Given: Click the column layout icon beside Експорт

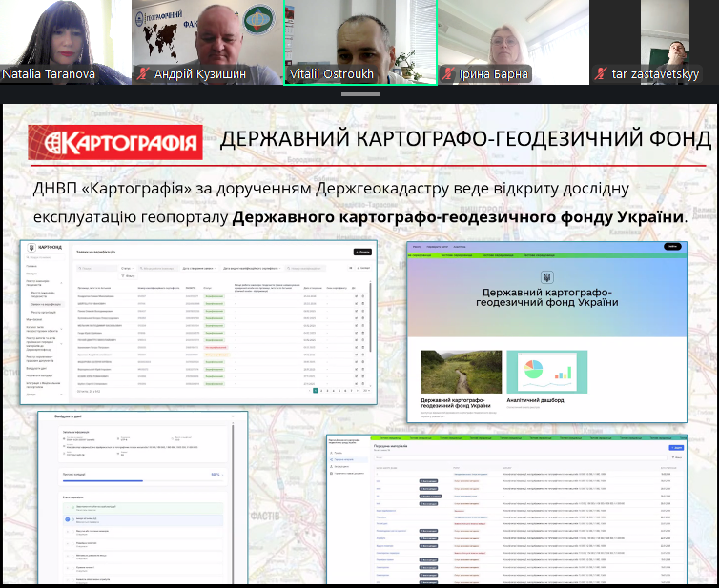Looking at the screenshot, I should pyautogui.click(x=351, y=268).
